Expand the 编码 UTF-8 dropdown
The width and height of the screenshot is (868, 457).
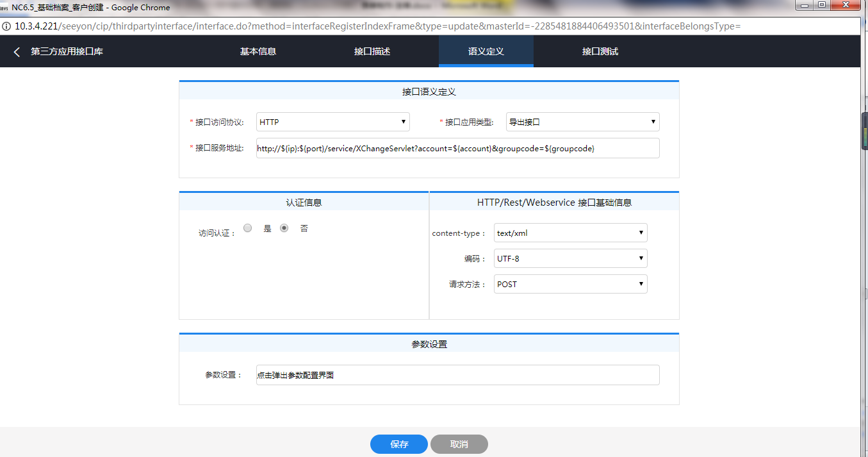click(x=570, y=258)
